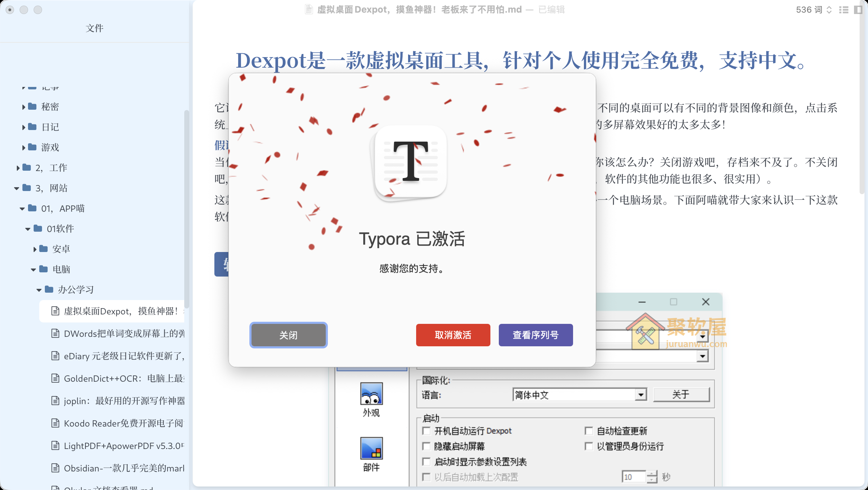
Task: Expand the 游戏 folder
Action: pos(23,147)
